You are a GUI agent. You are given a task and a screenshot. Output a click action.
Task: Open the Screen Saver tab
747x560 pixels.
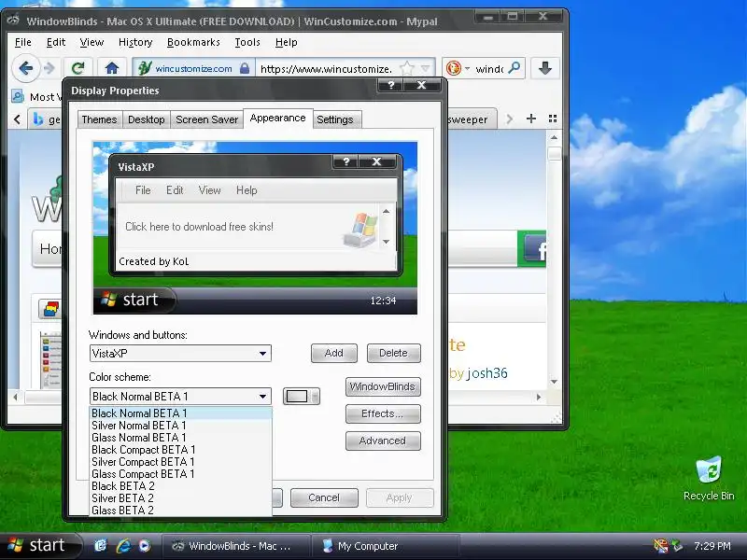(206, 119)
